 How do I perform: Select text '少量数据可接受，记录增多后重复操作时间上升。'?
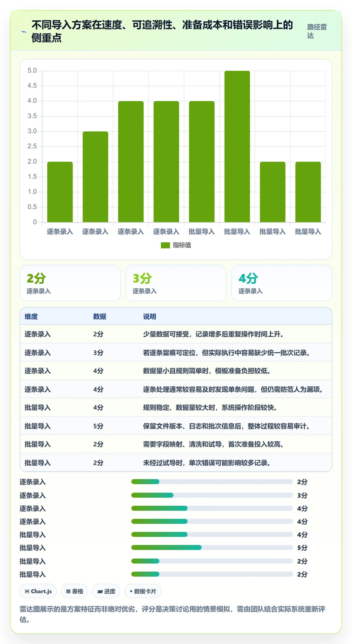pyautogui.click(x=214, y=334)
